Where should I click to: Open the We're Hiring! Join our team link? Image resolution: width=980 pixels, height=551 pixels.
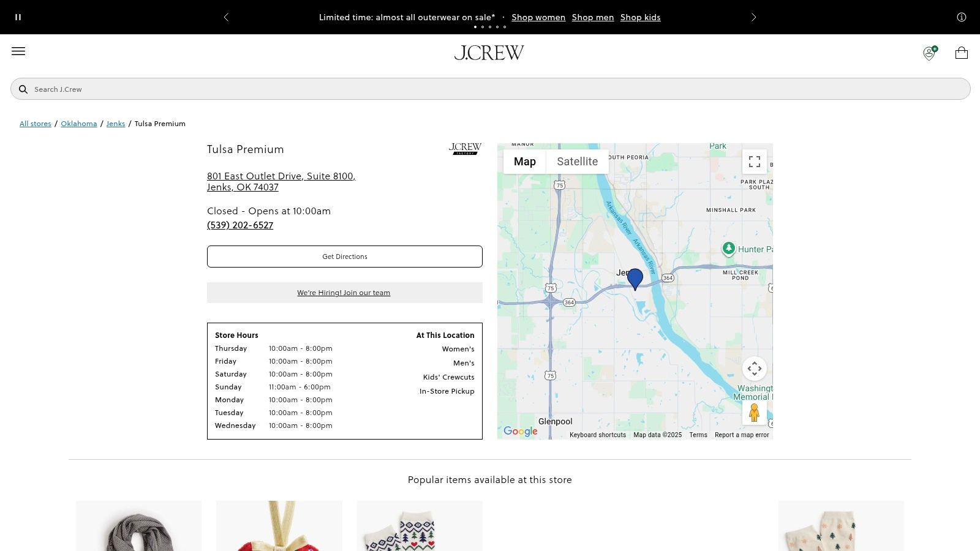coord(344,292)
